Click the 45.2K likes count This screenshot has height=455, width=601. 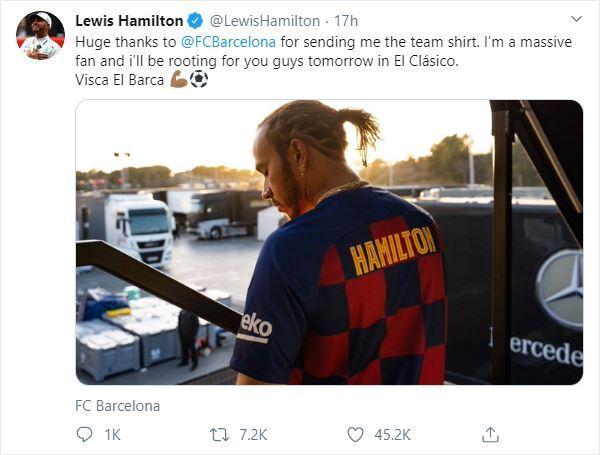(392, 435)
